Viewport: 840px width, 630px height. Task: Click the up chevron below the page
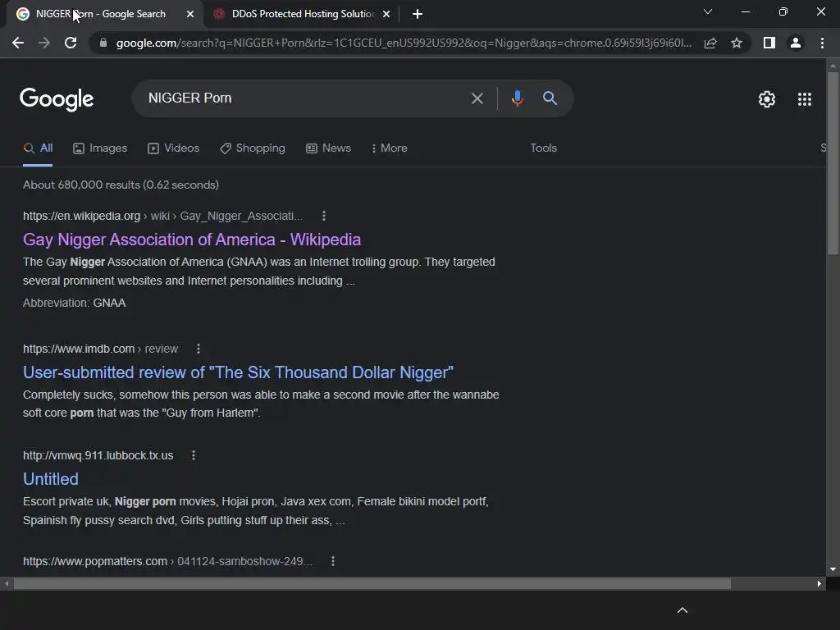tap(682, 610)
